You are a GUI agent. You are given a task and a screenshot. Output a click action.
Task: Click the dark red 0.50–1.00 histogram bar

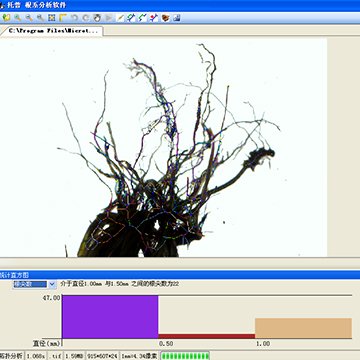click(x=207, y=336)
